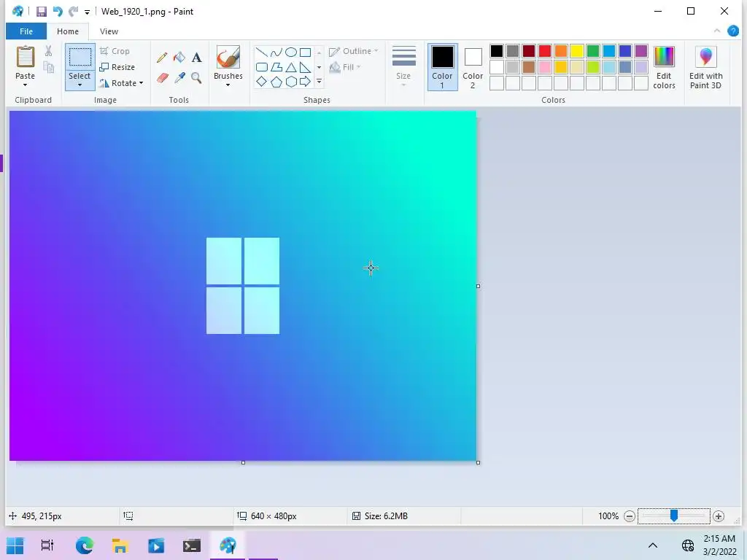Viewport: 747px width, 560px height.
Task: Open the Size thickness dropdown
Action: (x=403, y=67)
